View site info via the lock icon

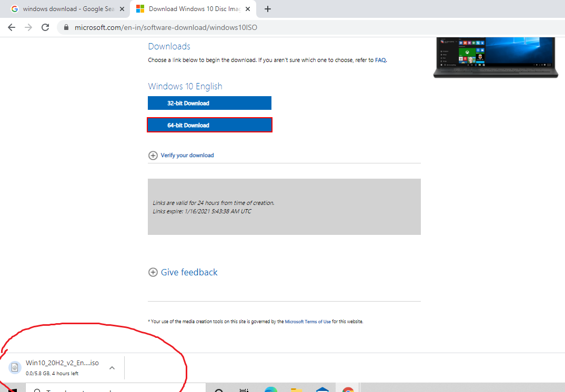pos(66,27)
